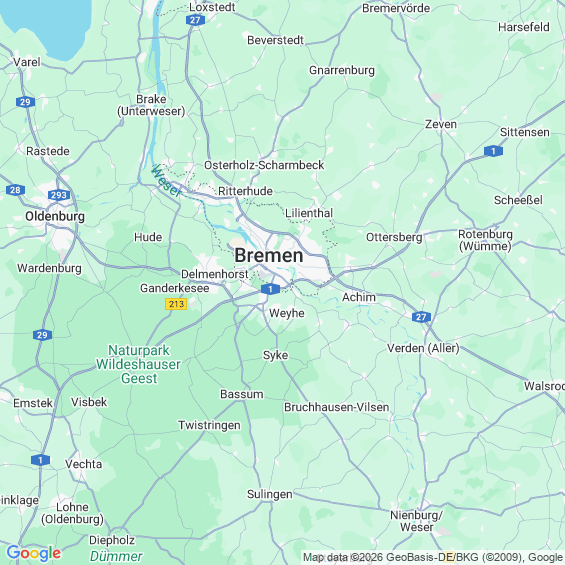Image resolution: width=565 pixels, height=565 pixels.
Task: Click the Google logo on the map
Action: coord(34,553)
